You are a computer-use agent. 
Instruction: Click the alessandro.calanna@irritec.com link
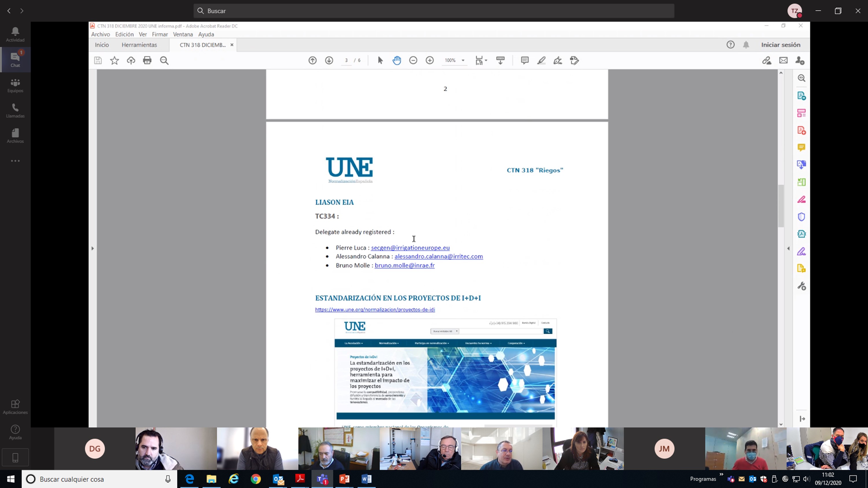[x=438, y=256]
